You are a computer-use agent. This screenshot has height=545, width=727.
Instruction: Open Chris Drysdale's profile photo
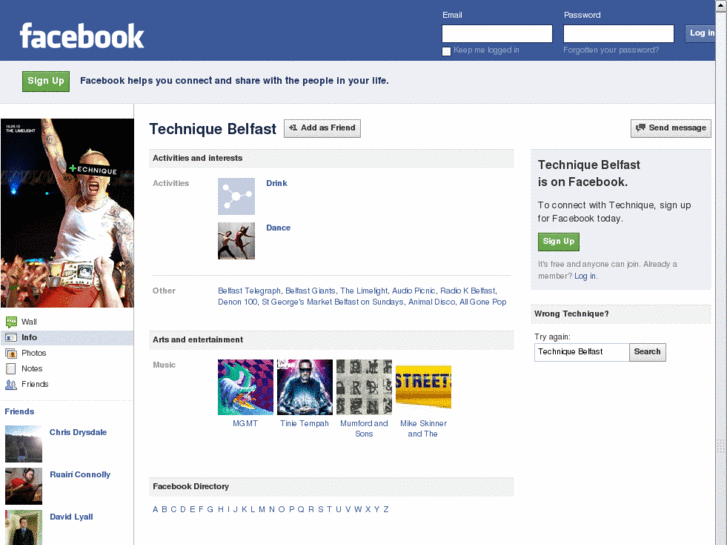tap(24, 444)
